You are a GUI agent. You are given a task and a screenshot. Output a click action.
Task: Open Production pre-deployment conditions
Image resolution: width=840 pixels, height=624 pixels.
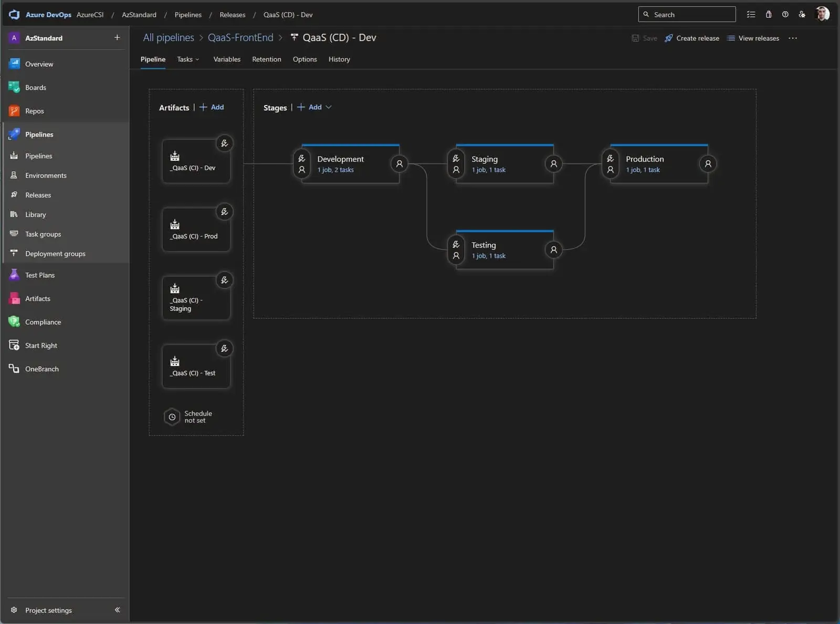pos(611,164)
